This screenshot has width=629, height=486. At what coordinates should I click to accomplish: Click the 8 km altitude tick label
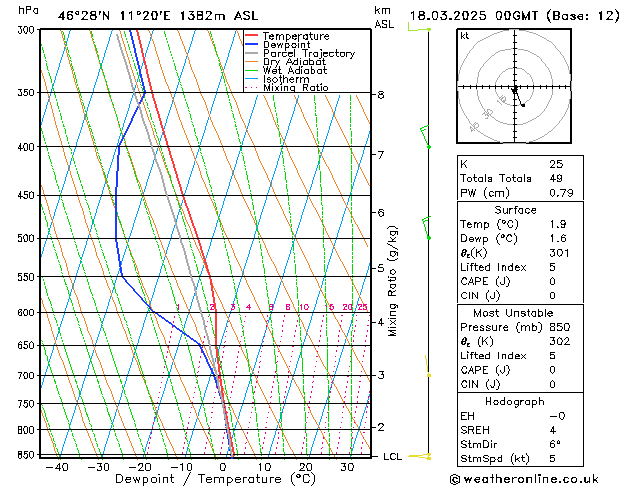pyautogui.click(x=381, y=95)
